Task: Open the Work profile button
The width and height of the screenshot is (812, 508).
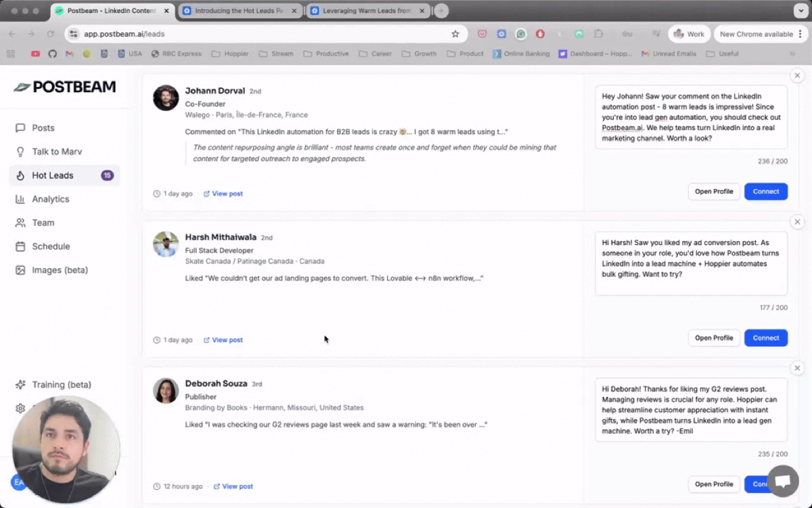Action: coord(689,34)
